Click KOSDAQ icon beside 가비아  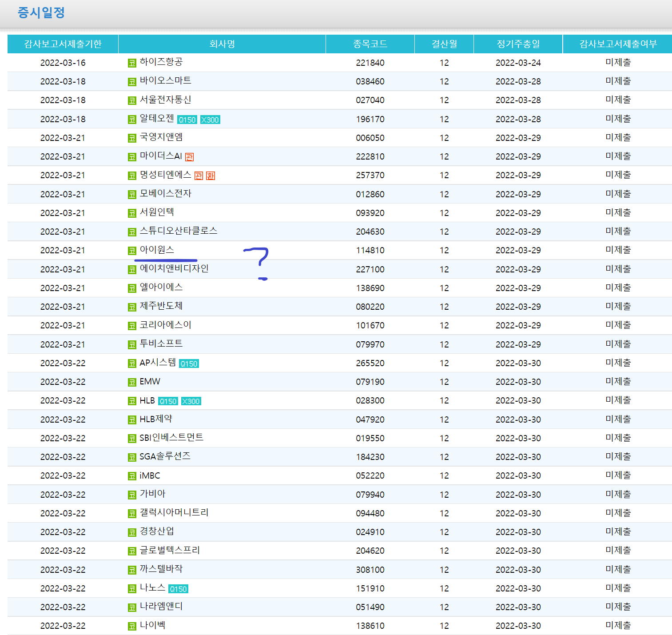(132, 495)
